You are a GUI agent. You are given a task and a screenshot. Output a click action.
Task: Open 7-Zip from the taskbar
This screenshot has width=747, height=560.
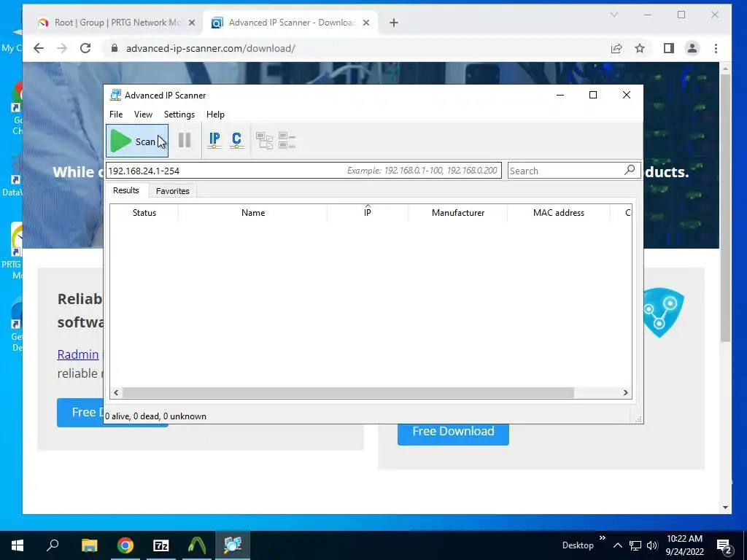[x=161, y=545]
